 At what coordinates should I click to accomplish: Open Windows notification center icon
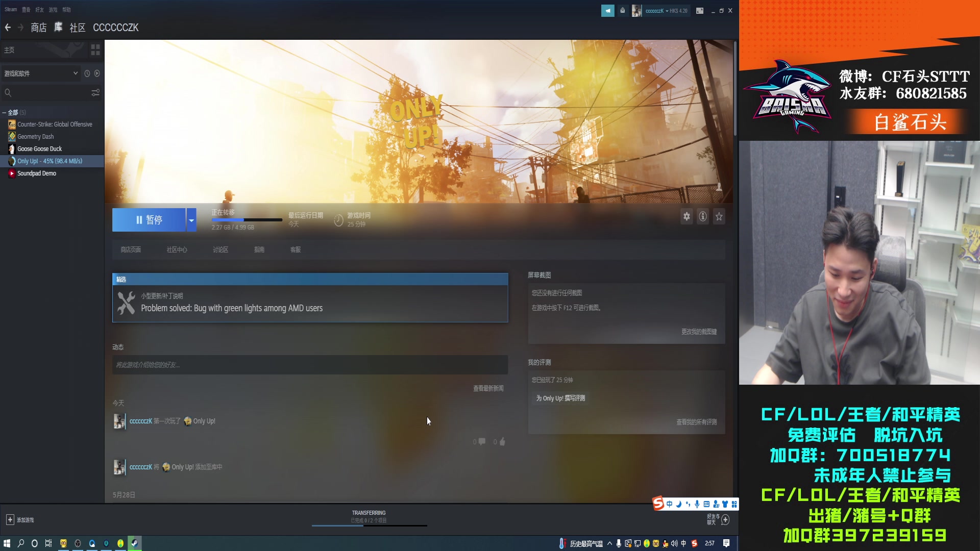(726, 543)
